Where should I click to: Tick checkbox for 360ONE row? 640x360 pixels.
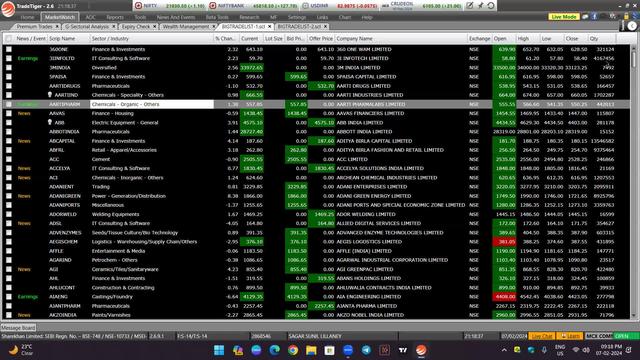[x=9, y=49]
